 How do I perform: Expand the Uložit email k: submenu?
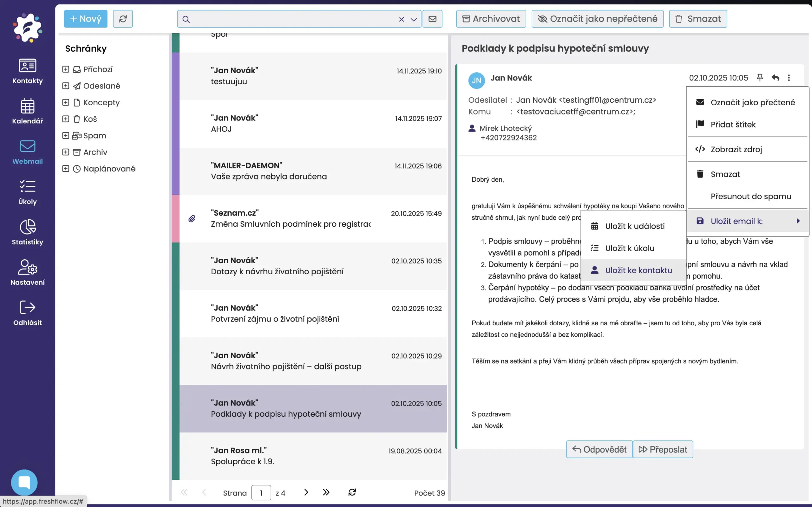pos(748,221)
